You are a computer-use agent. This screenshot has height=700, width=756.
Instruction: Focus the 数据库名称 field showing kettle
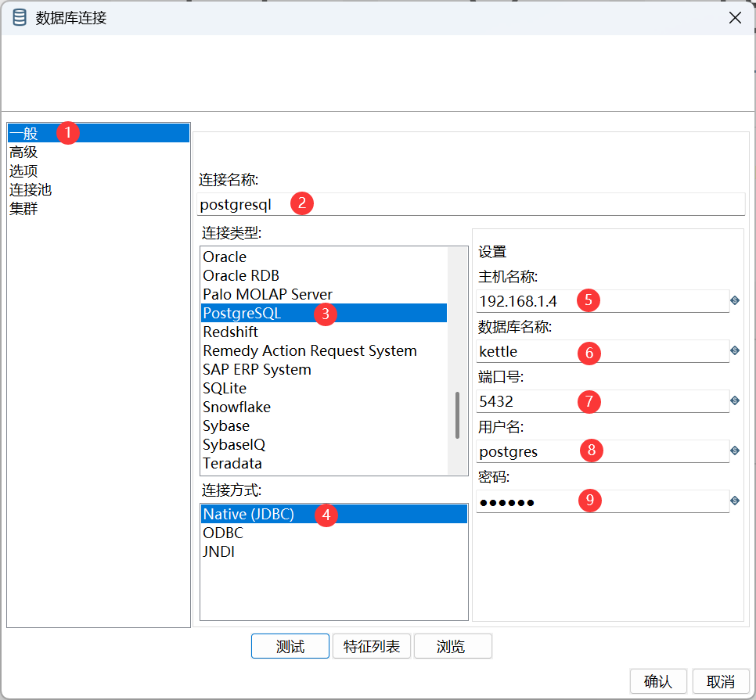tap(603, 351)
